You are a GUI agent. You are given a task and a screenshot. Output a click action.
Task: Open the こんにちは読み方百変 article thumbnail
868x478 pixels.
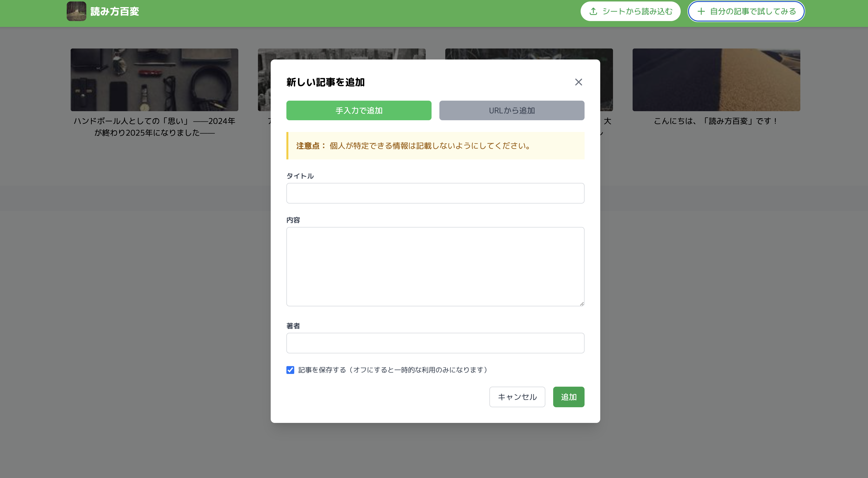click(x=716, y=80)
